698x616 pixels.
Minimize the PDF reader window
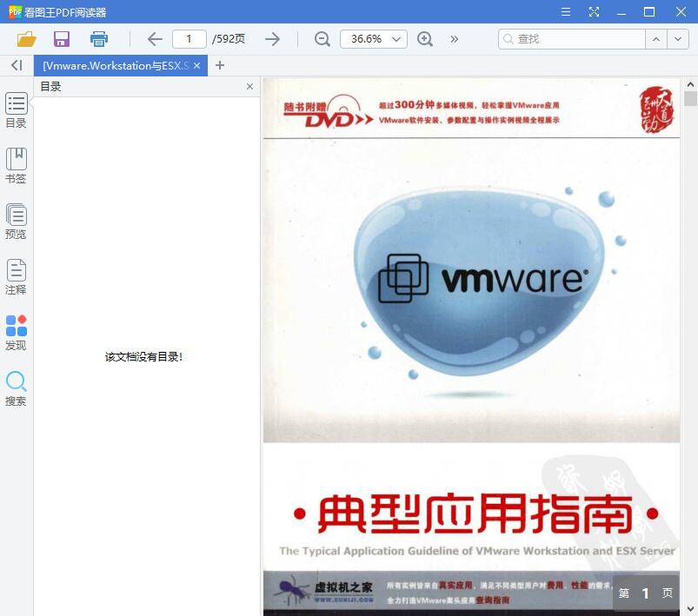click(x=622, y=12)
